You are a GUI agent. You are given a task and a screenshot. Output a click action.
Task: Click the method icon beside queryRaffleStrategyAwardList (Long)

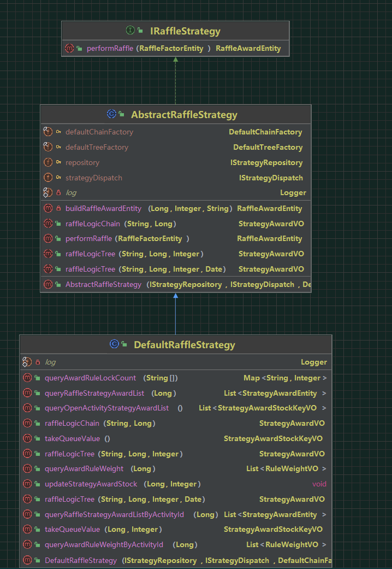27,393
